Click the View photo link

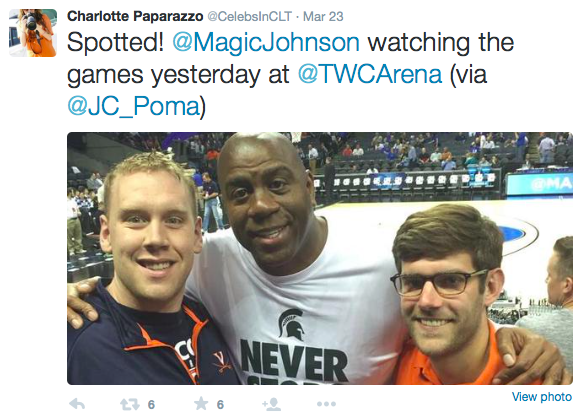pos(542,397)
